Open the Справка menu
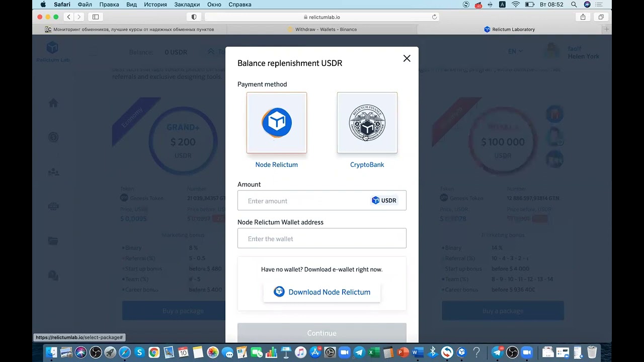This screenshot has height=362, width=644. (x=240, y=5)
